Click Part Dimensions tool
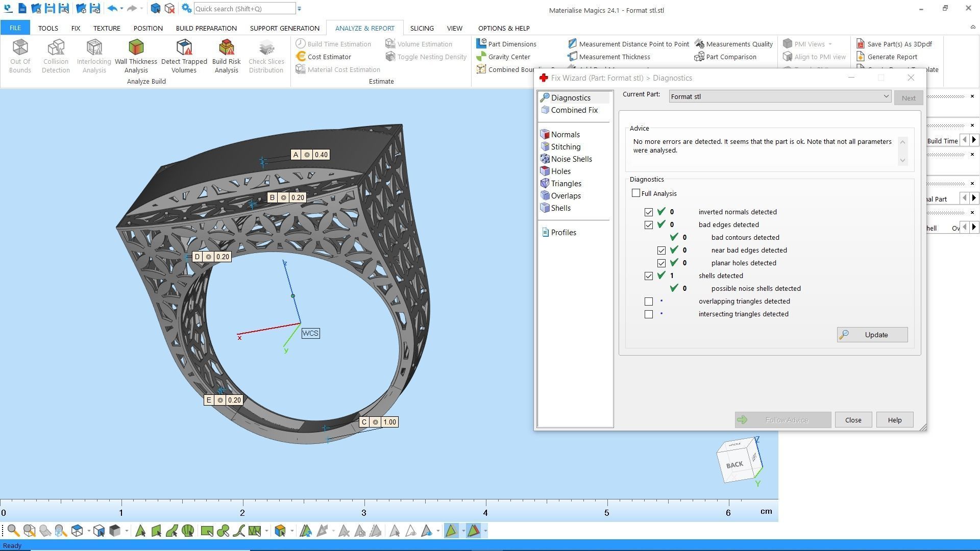Screen dimensions: 980x551 (511, 44)
